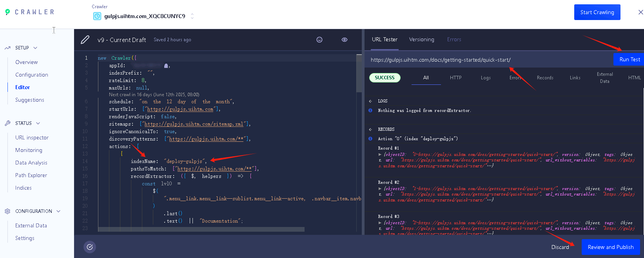Select Editor in the sidebar
The height and width of the screenshot is (258, 644).
23,87
